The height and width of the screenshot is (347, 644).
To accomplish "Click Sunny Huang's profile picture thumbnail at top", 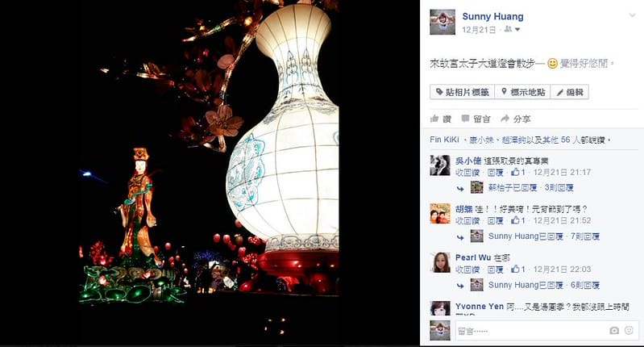I will pos(442,22).
